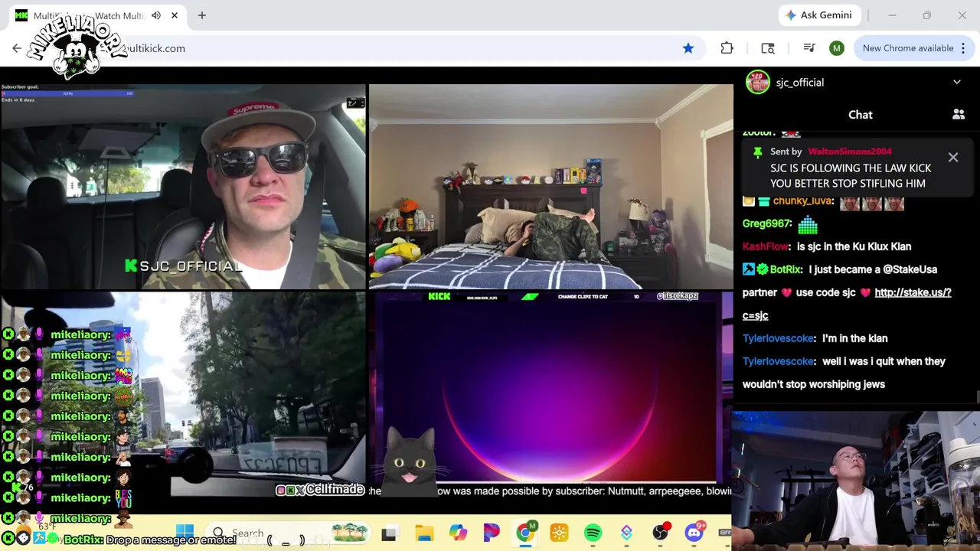Click the sjc_official channel avatar
The height and width of the screenshot is (551, 980).
758,83
